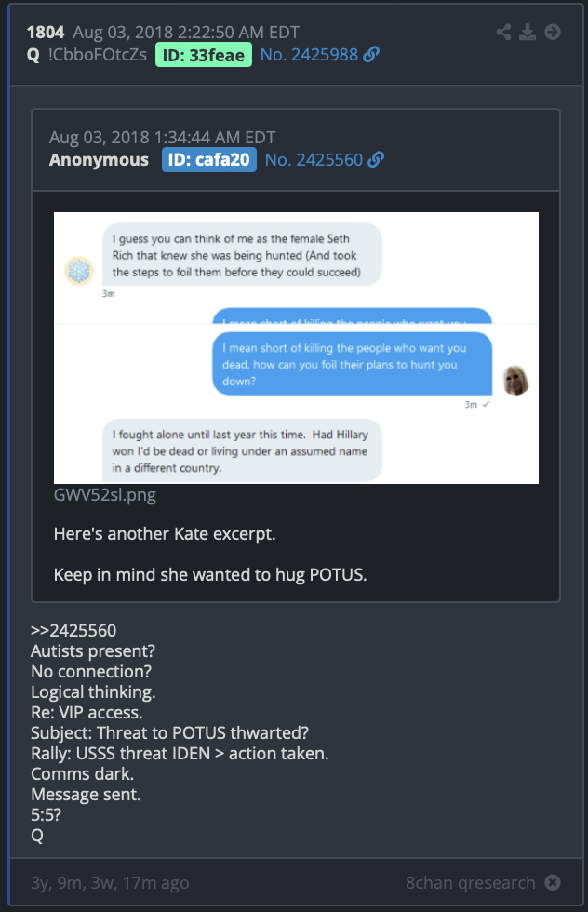Screen dimensions: 588x912
Task: Click the share icon in post header
Action: point(503,32)
